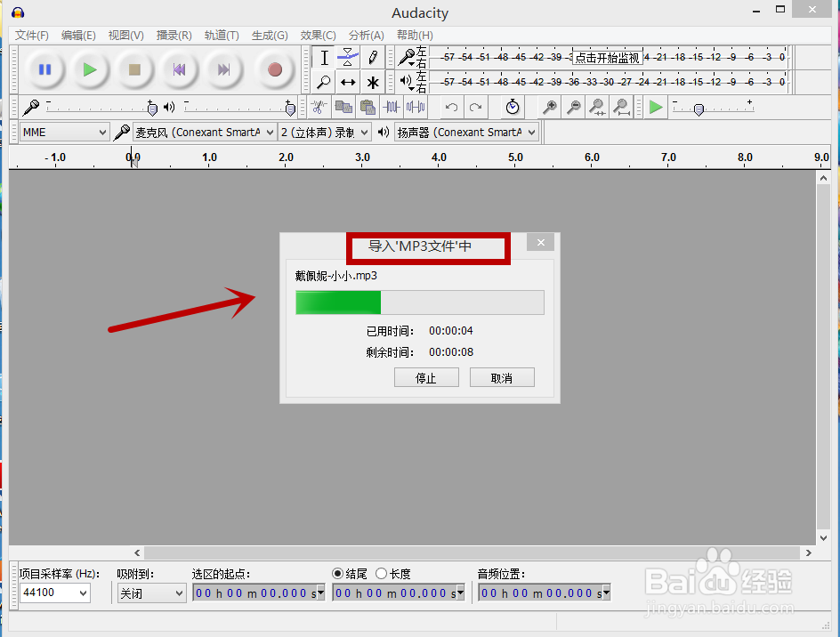Open audio position time format arrow
The height and width of the screenshot is (637, 840).
607,593
